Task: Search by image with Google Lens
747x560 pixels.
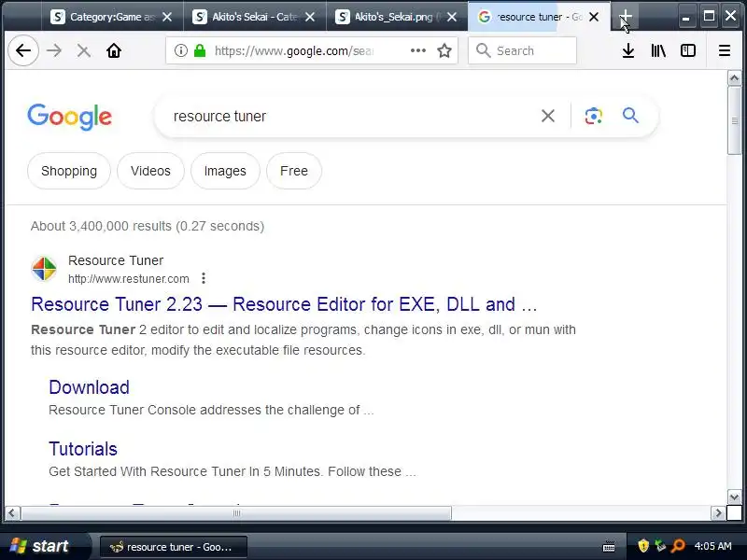Action: point(593,116)
